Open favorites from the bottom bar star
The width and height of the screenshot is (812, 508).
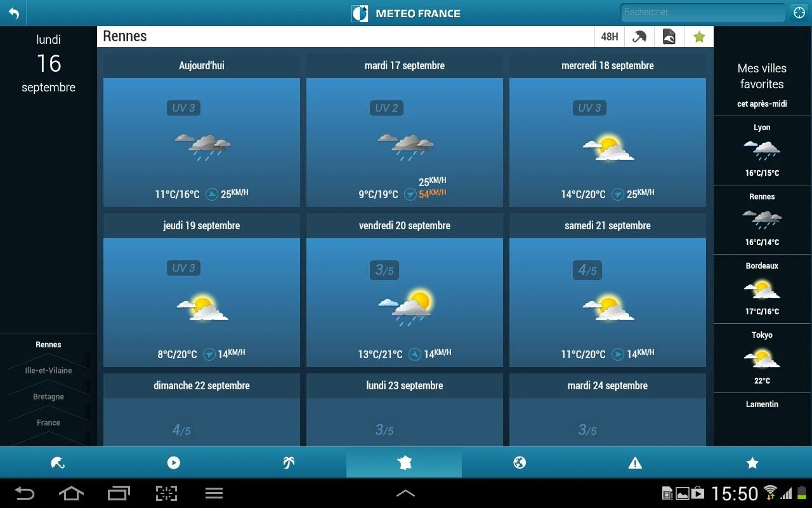click(x=752, y=463)
